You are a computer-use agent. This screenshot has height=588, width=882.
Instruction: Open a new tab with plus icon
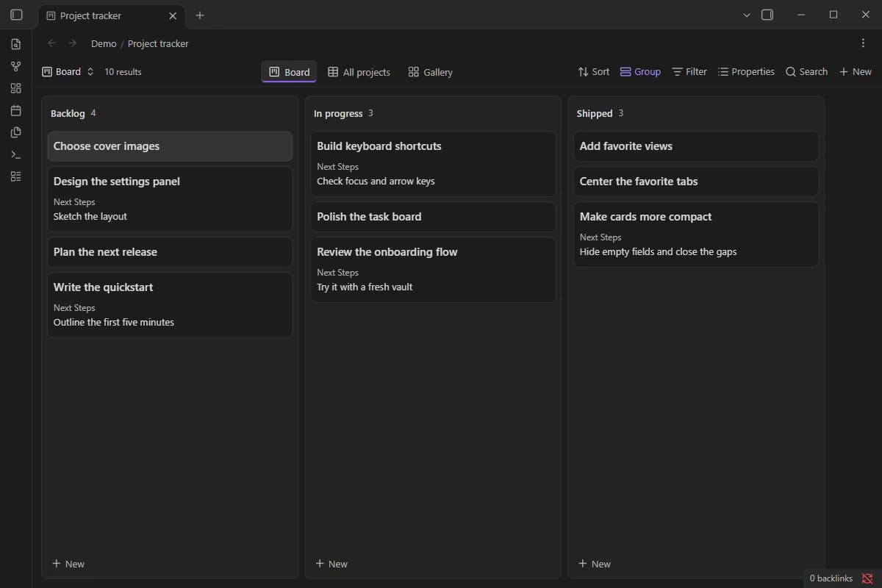click(200, 15)
